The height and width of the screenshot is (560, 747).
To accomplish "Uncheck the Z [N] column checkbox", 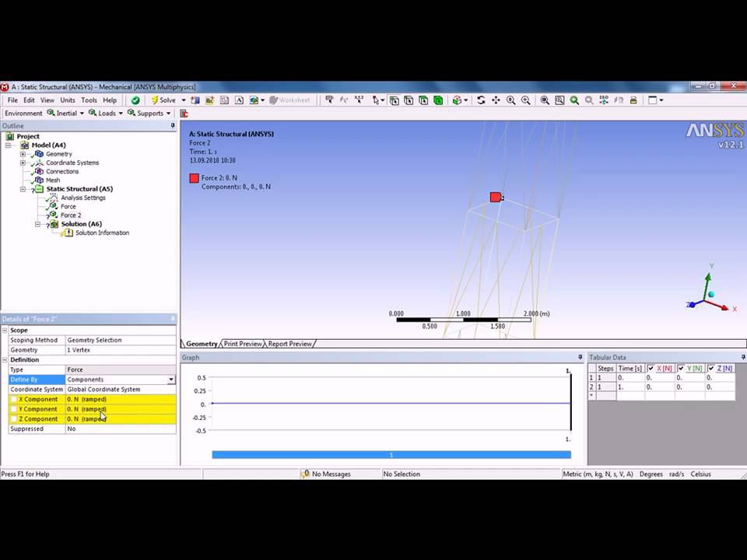I will [x=710, y=369].
